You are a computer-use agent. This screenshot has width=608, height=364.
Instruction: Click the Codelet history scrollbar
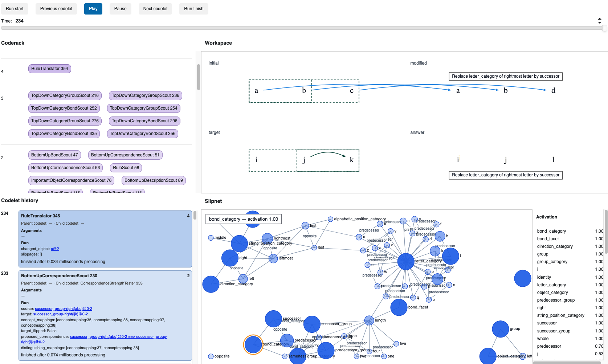195,215
